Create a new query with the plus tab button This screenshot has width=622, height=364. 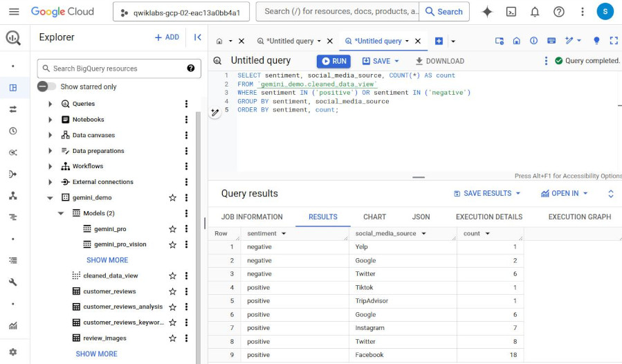point(439,41)
